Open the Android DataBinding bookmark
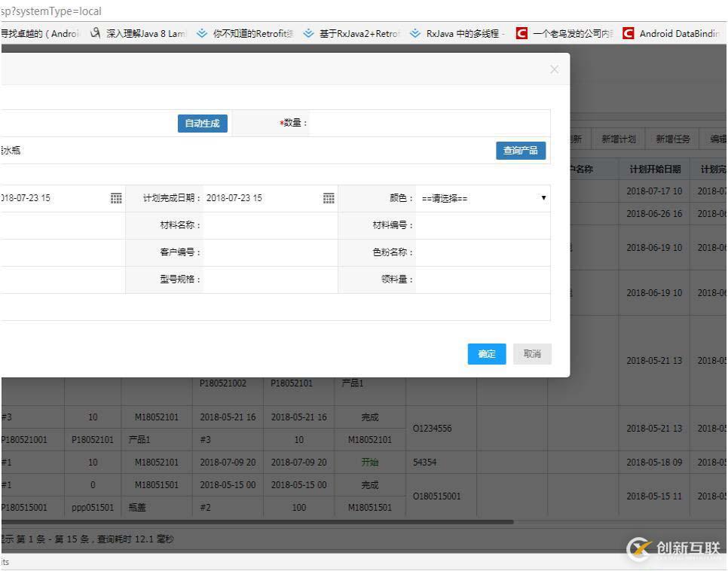 pos(671,34)
